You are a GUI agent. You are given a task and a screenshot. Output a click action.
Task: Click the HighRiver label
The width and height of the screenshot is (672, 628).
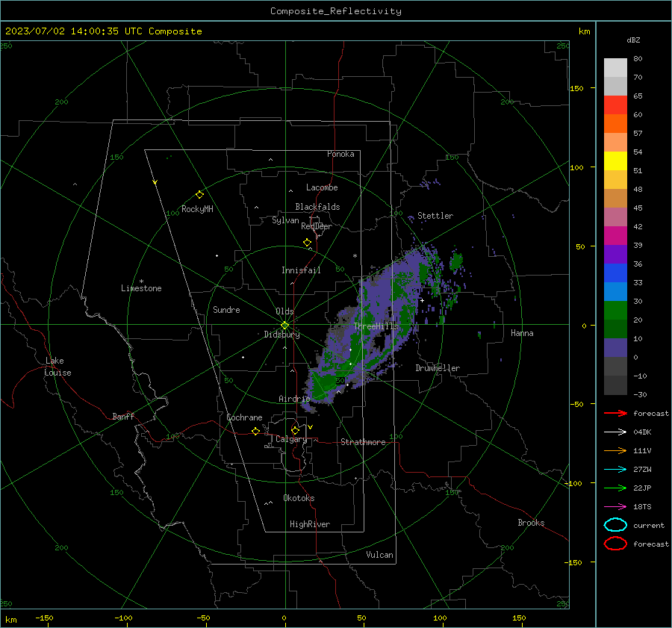[310, 524]
